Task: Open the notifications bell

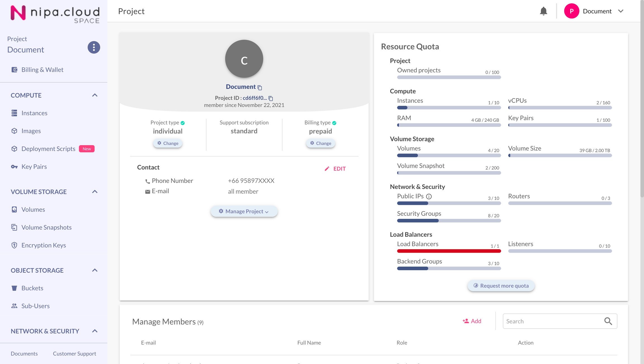Action: point(543,11)
